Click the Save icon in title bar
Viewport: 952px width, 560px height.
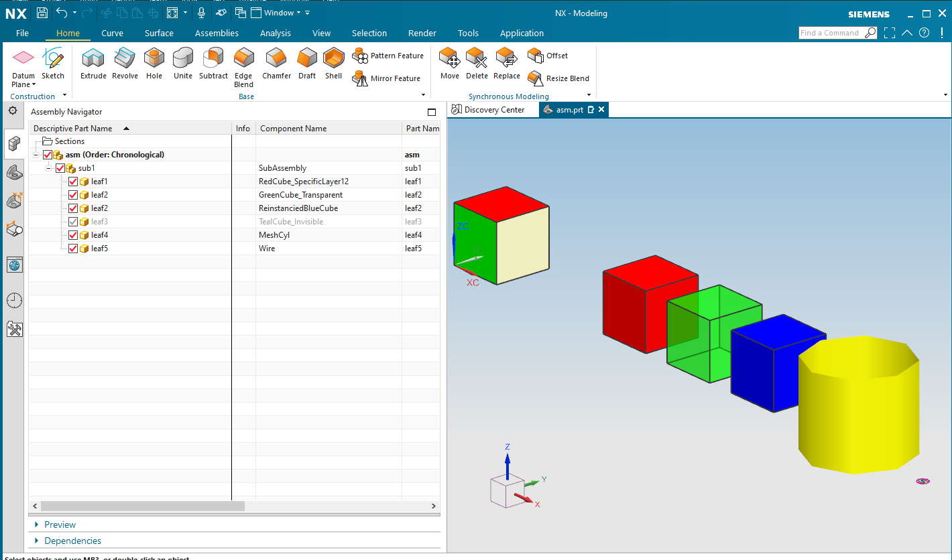pyautogui.click(x=42, y=13)
